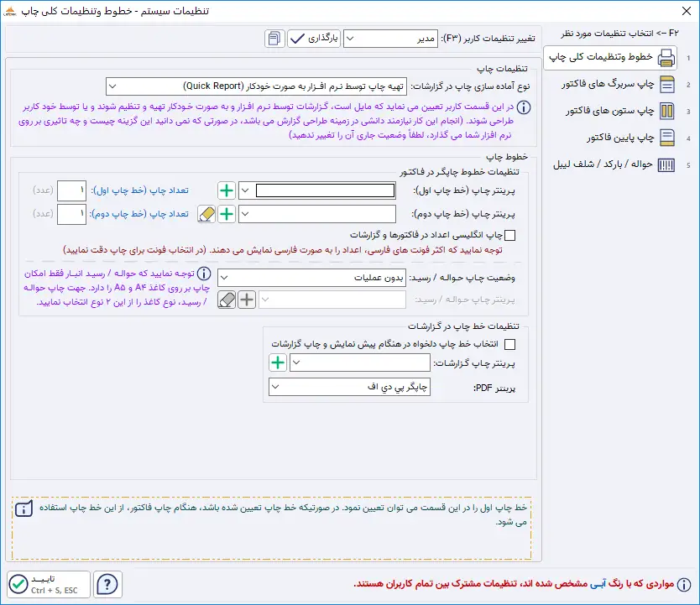This screenshot has height=605, width=700.
Task: Click eraser icon beside second invoice printer
Action: click(x=206, y=214)
